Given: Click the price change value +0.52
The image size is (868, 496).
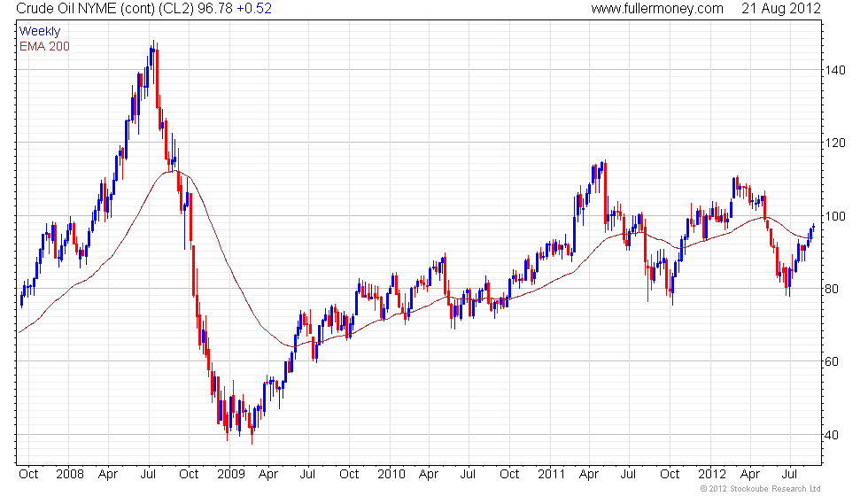Looking at the screenshot, I should (254, 8).
